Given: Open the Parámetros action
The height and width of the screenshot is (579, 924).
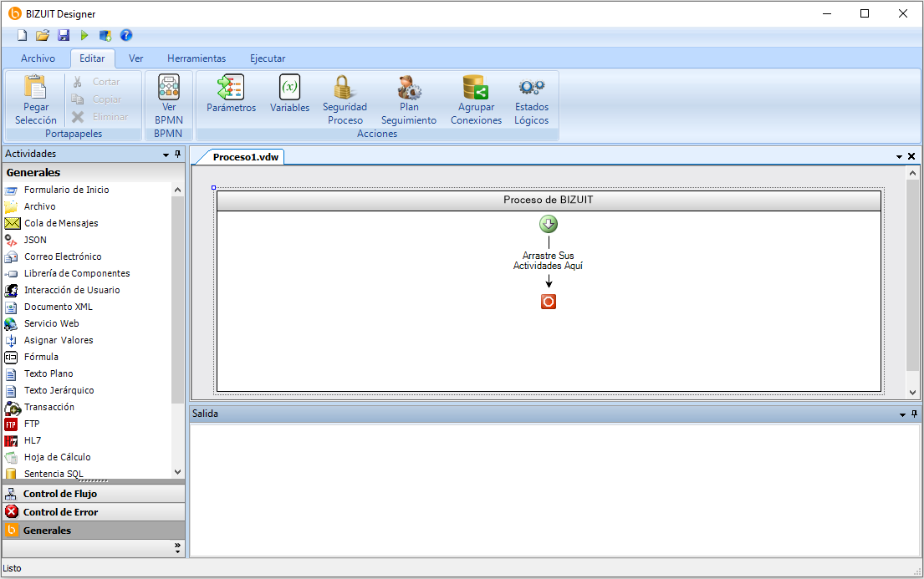Looking at the screenshot, I should click(231, 94).
